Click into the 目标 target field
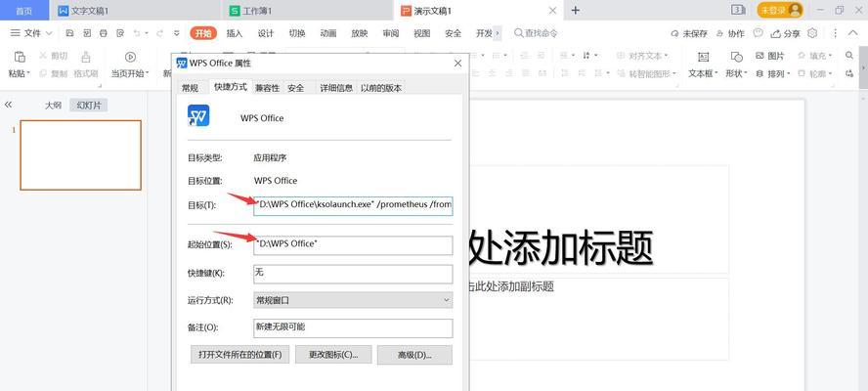Screen dimensions: 868x391 pos(353,205)
